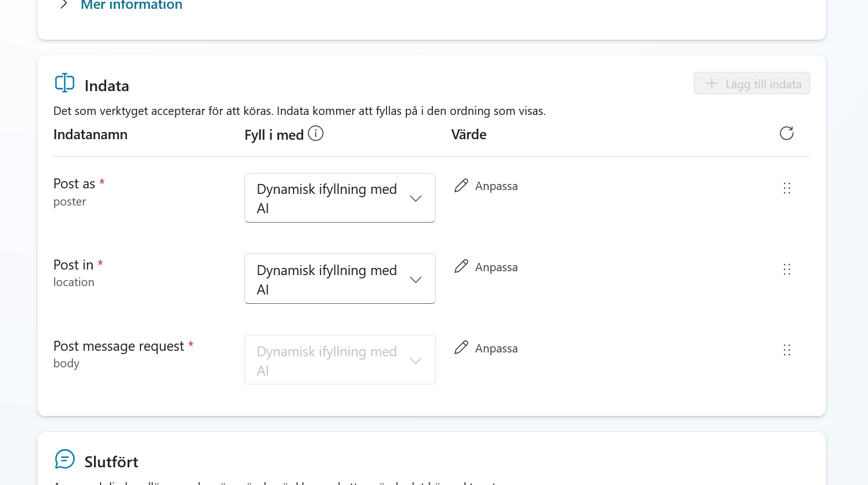The width and height of the screenshot is (868, 485).
Task: Select the 'body' parameter label
Action: [x=66, y=363]
